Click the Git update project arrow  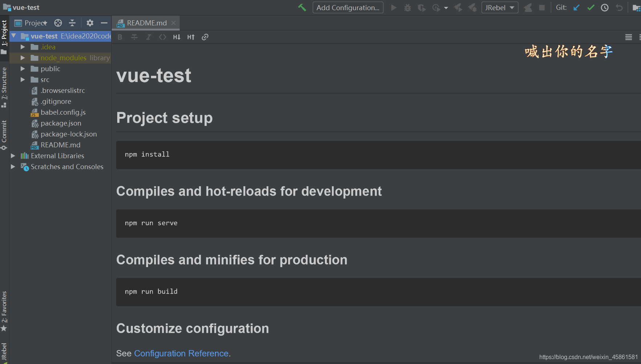pyautogui.click(x=576, y=8)
